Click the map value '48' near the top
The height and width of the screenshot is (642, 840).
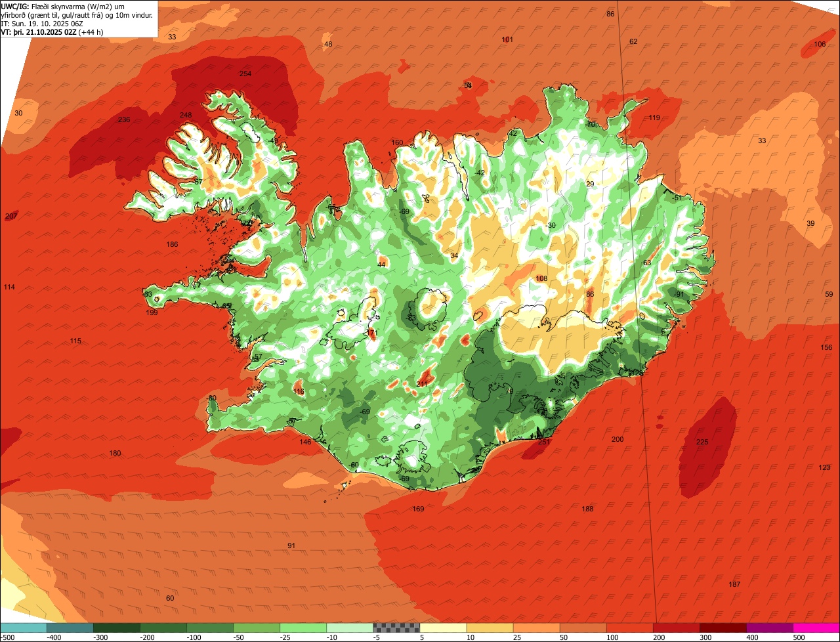pyautogui.click(x=328, y=44)
